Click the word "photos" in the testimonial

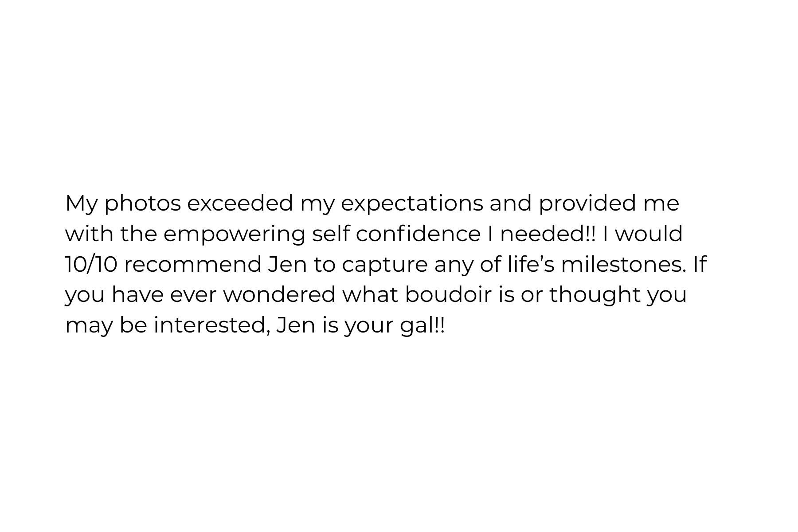point(143,204)
